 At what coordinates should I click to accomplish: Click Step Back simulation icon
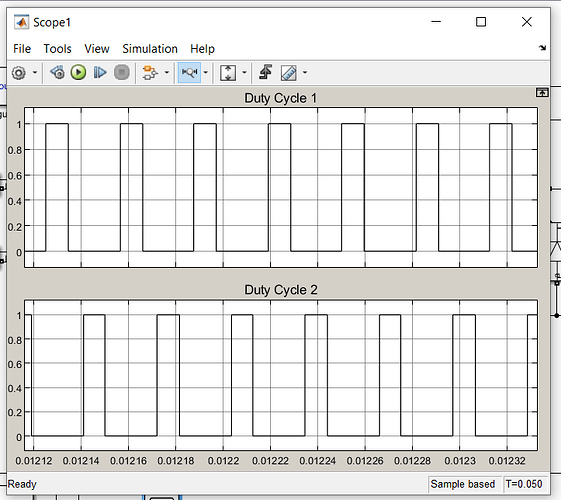(x=57, y=73)
